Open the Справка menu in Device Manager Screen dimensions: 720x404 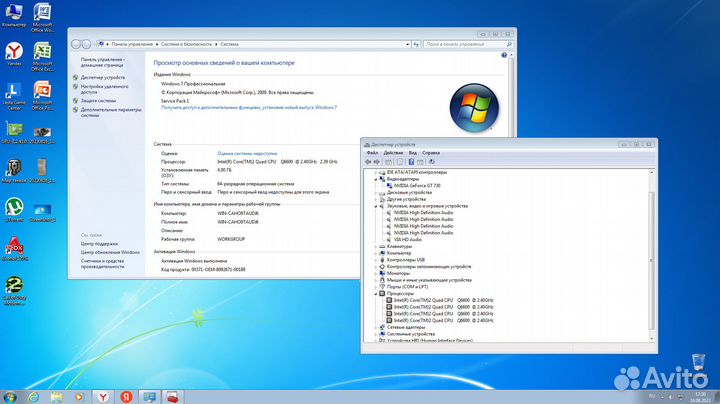click(431, 152)
